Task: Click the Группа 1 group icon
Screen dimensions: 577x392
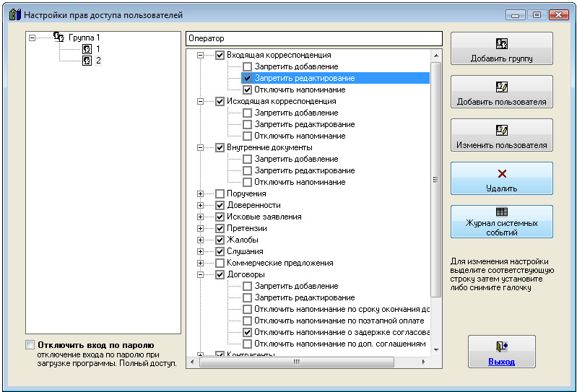Action: (x=59, y=37)
